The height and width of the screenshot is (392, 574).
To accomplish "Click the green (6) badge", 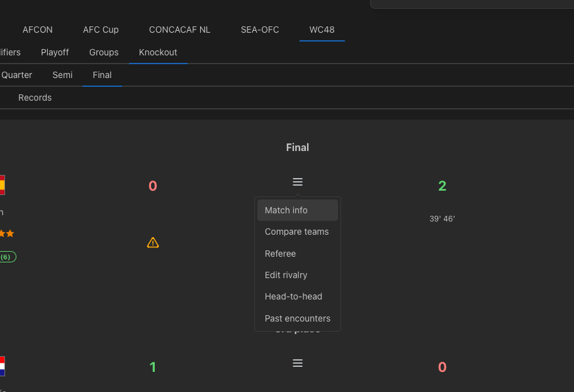I will [x=8, y=257].
